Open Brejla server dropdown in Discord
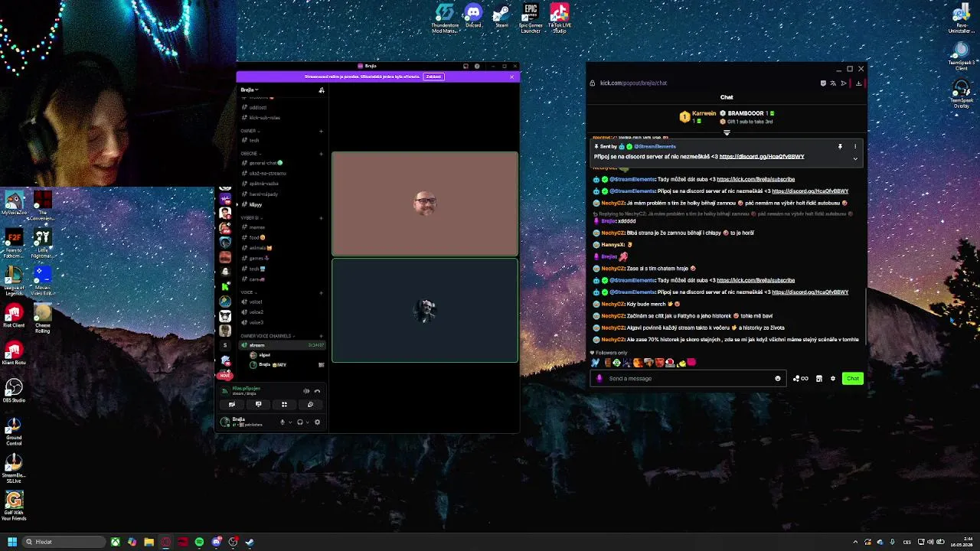This screenshot has height=551, width=980. point(250,90)
